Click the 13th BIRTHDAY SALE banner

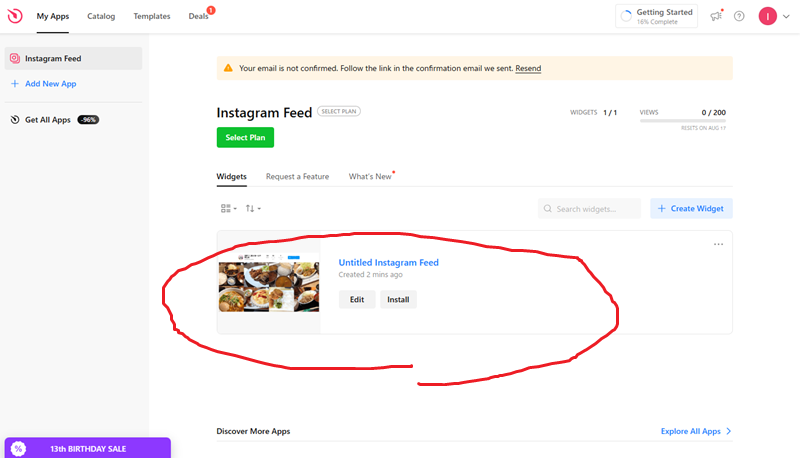tap(88, 448)
